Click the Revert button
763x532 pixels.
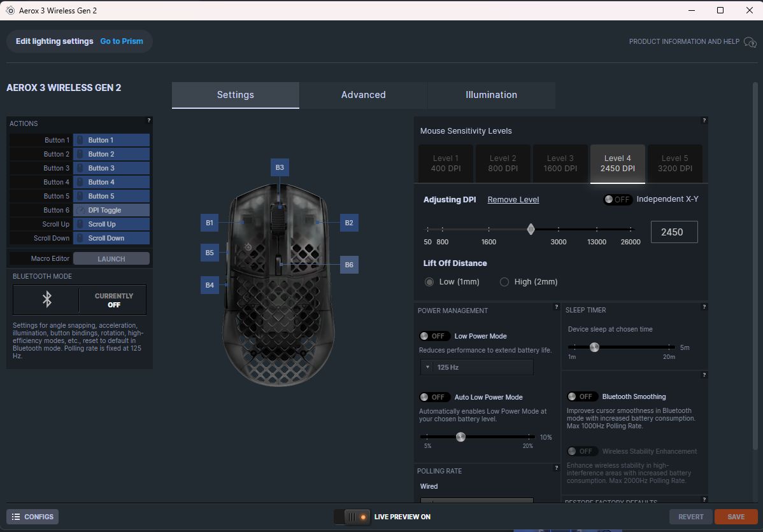point(690,517)
